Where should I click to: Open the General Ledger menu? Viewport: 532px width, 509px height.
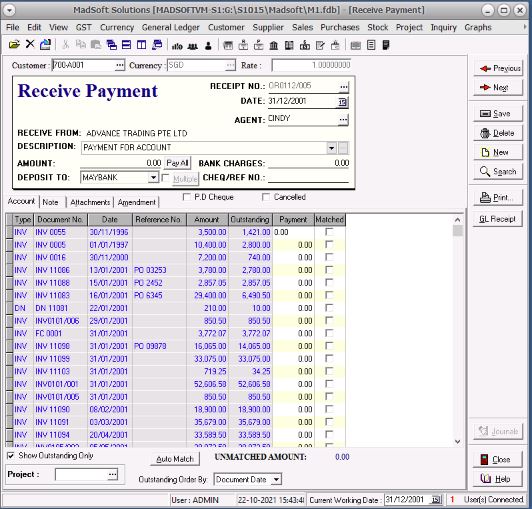click(x=170, y=27)
